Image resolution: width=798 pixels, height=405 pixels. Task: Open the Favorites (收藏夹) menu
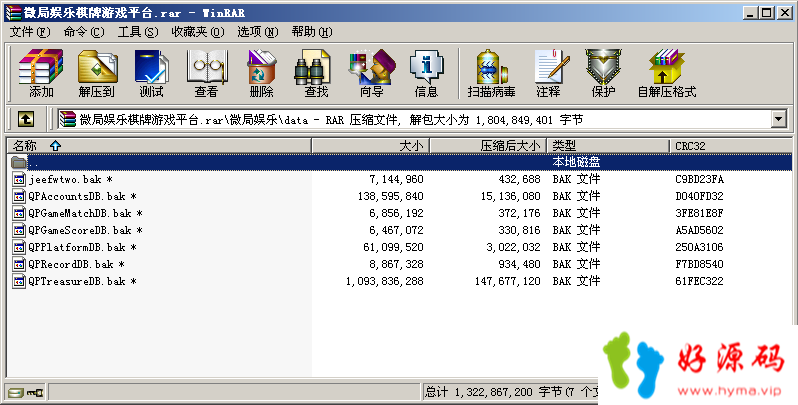coord(198,32)
